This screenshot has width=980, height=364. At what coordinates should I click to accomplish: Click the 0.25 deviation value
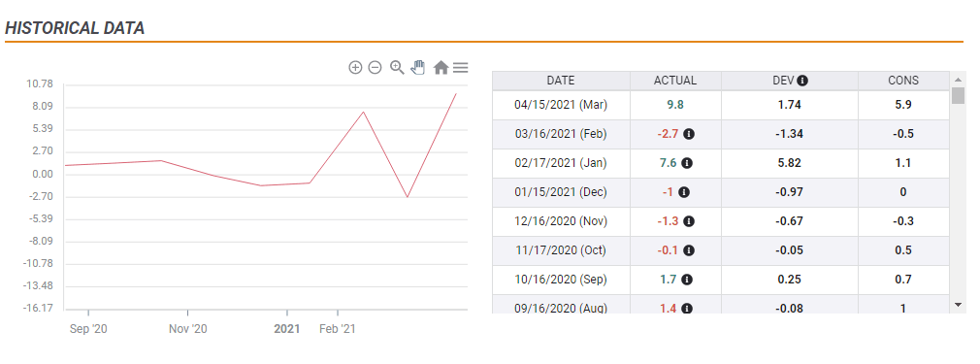790,280
